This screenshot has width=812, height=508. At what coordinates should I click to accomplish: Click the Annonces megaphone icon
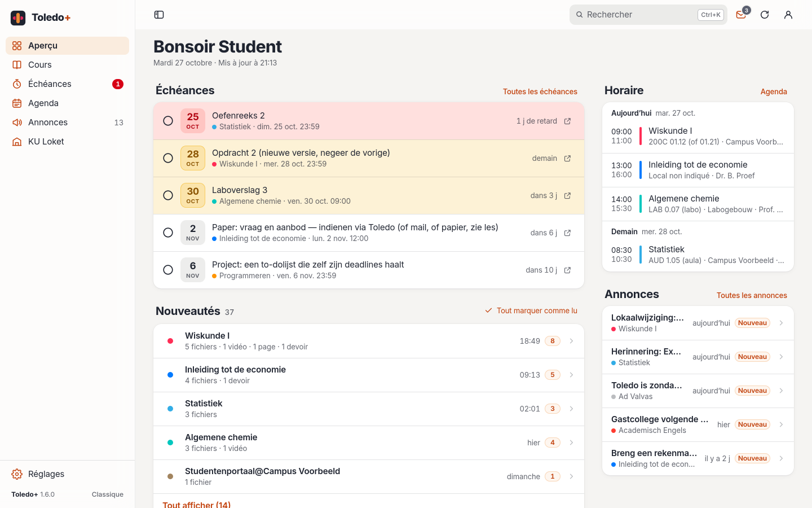pyautogui.click(x=17, y=122)
